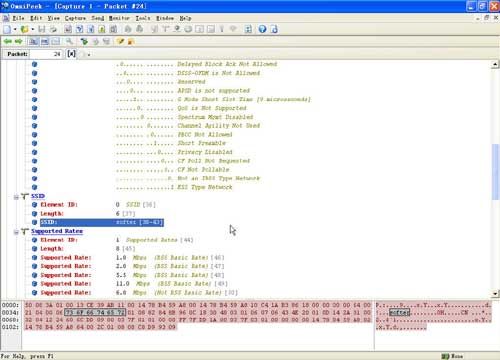This screenshot has height=360, width=500.
Task: Toggle the decode view pane button
Action: (33, 41)
